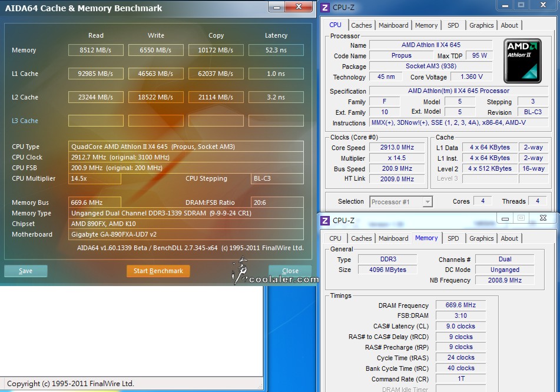This screenshot has height=392, width=560.
Task: Click Memory Write value 6550 MB/s
Action: click(x=155, y=50)
